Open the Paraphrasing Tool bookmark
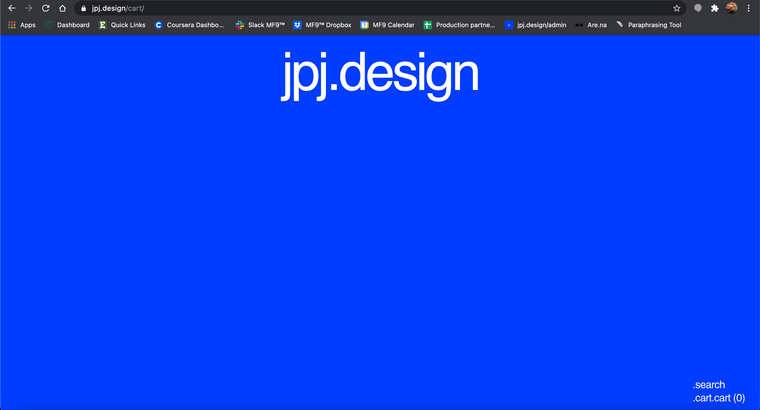Viewport: 760px width, 410px height. click(x=649, y=25)
